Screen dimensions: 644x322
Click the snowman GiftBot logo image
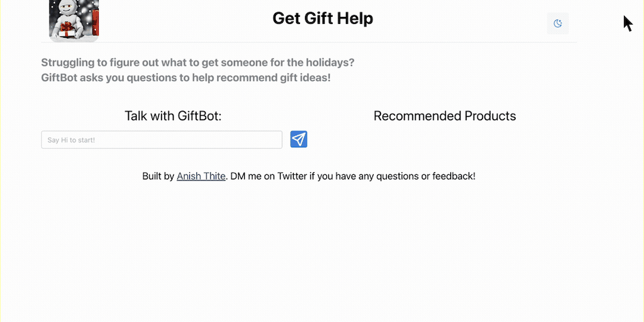(x=74, y=21)
